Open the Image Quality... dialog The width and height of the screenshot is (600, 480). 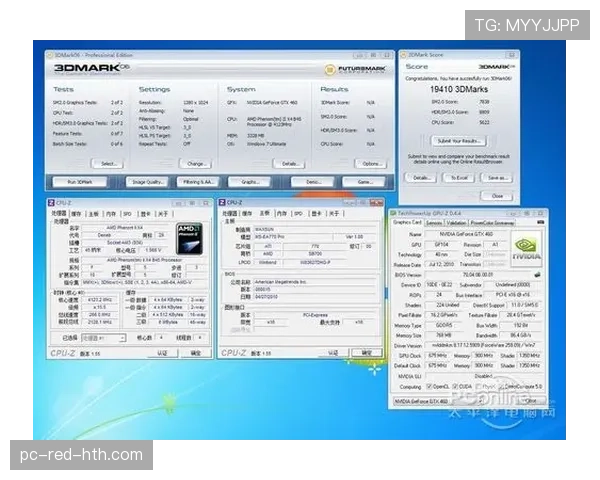tap(148, 182)
